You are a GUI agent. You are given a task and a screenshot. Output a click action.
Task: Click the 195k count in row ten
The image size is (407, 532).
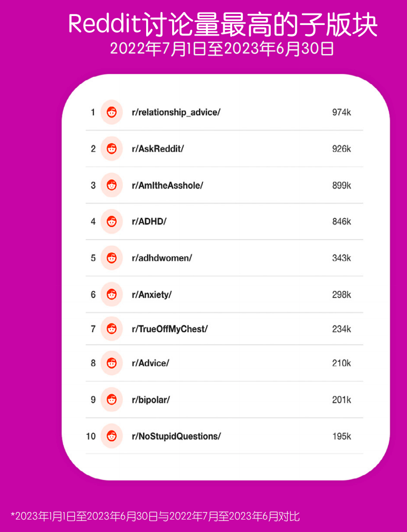point(341,436)
